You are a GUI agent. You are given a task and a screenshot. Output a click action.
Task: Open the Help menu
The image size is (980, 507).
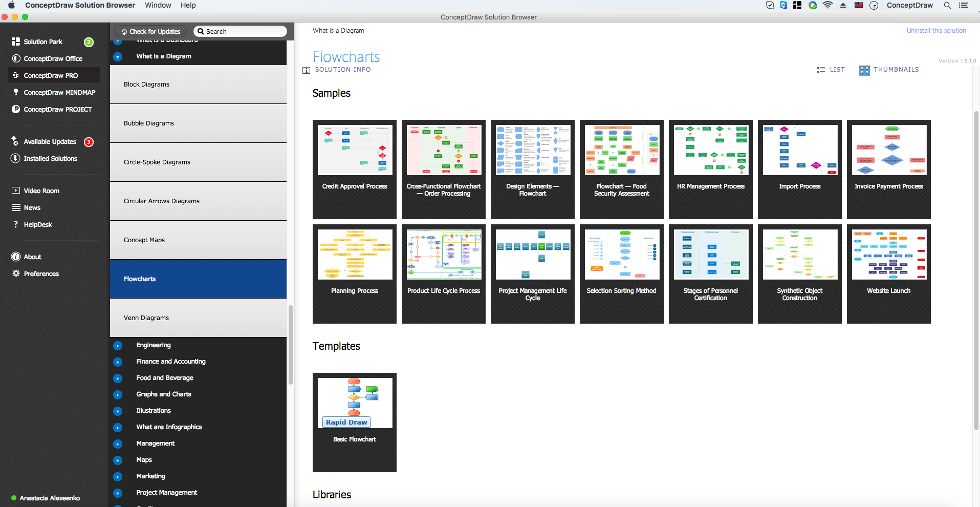[x=188, y=5]
